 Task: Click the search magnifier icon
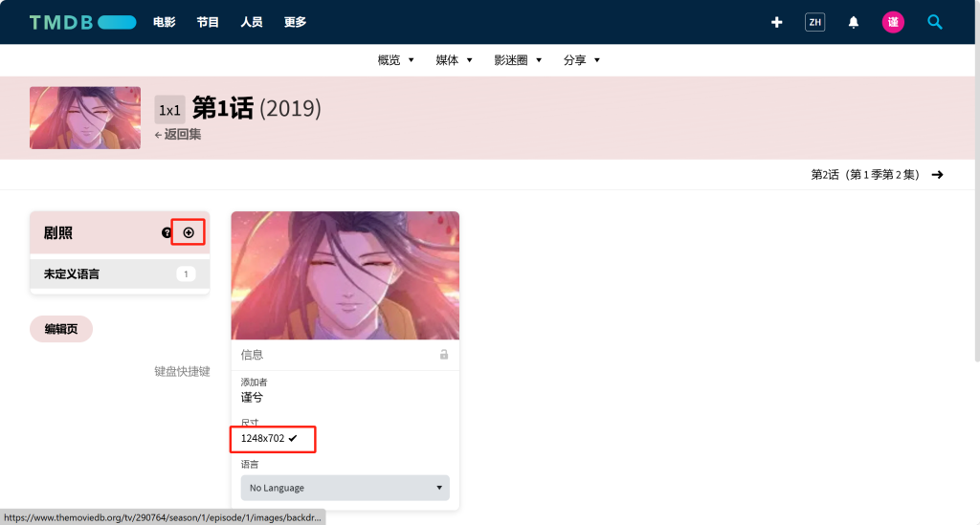click(x=934, y=23)
